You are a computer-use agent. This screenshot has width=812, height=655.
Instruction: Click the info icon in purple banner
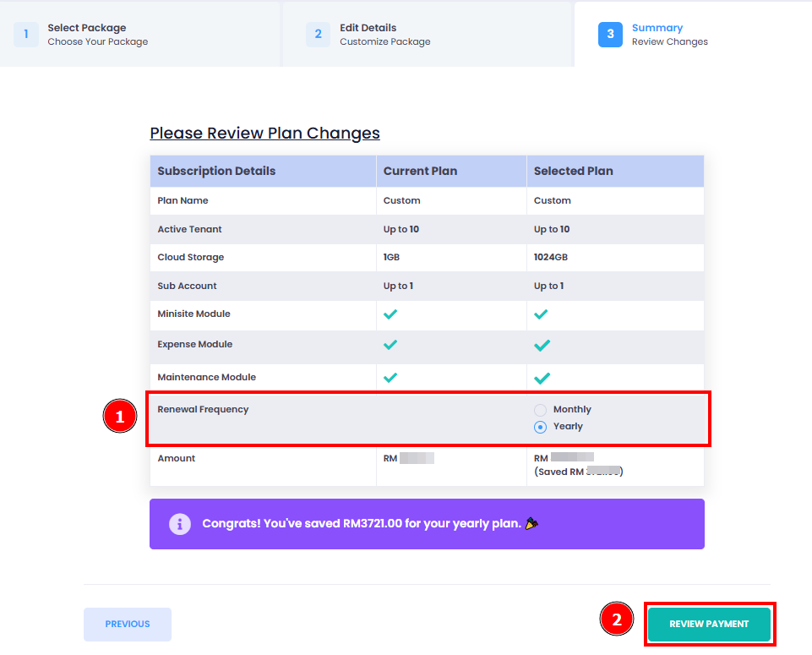[x=180, y=524]
